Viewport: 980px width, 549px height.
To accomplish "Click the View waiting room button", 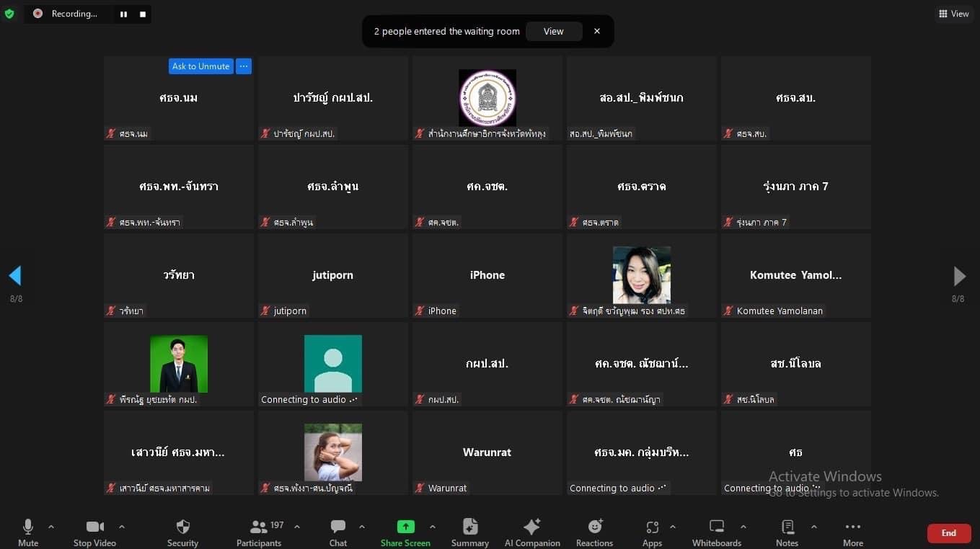I will tap(554, 32).
